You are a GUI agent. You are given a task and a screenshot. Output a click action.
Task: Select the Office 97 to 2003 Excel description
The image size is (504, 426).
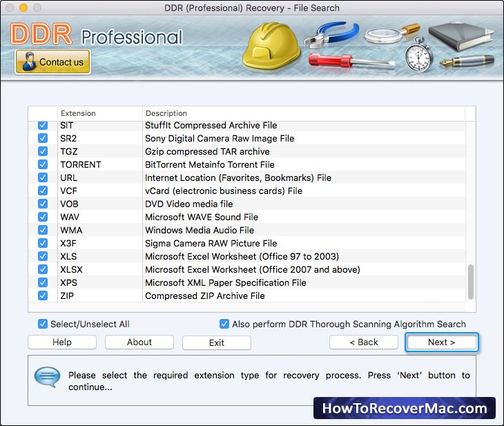242,256
